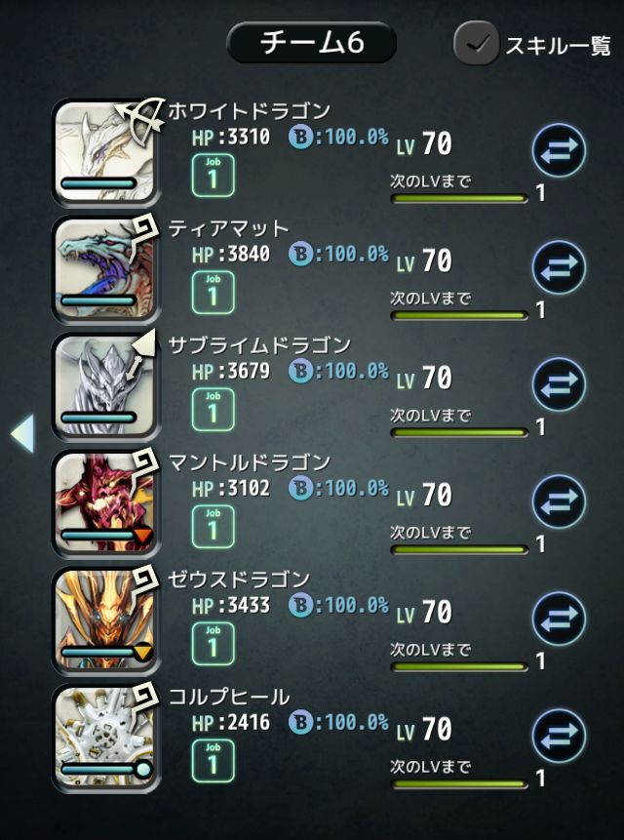Click the Job 1 badge under マントルドラゴン
Screen dimensions: 624x840
pyautogui.click(x=213, y=527)
